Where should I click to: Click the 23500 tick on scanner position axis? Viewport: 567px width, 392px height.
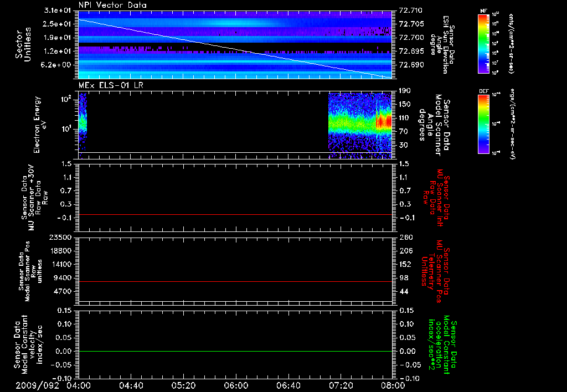click(61, 238)
